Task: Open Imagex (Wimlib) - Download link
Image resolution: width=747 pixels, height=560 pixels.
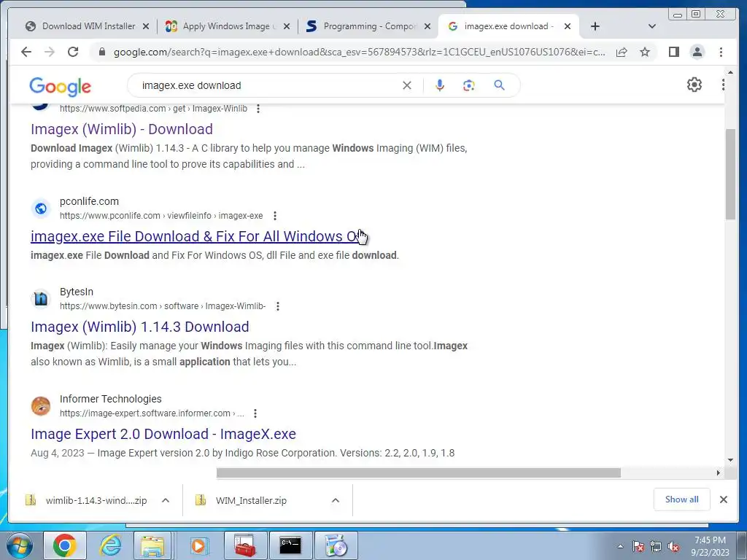Action: point(122,129)
